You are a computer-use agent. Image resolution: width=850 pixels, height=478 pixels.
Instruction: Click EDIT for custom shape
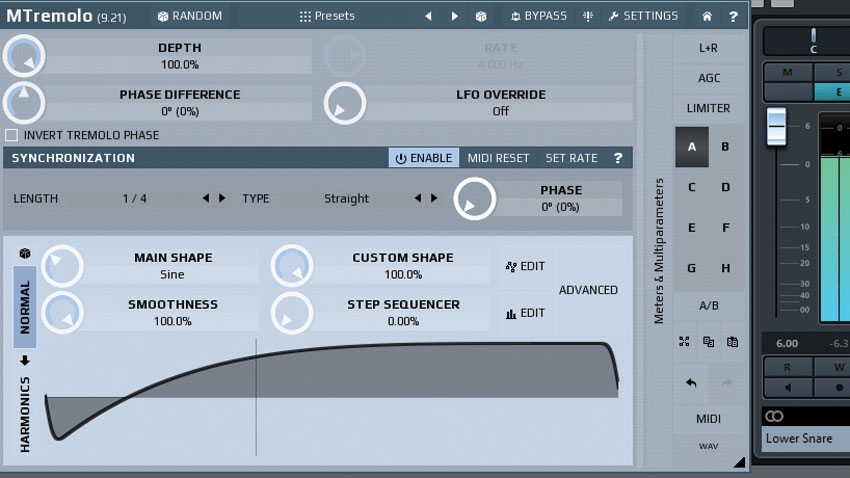pyautogui.click(x=525, y=266)
